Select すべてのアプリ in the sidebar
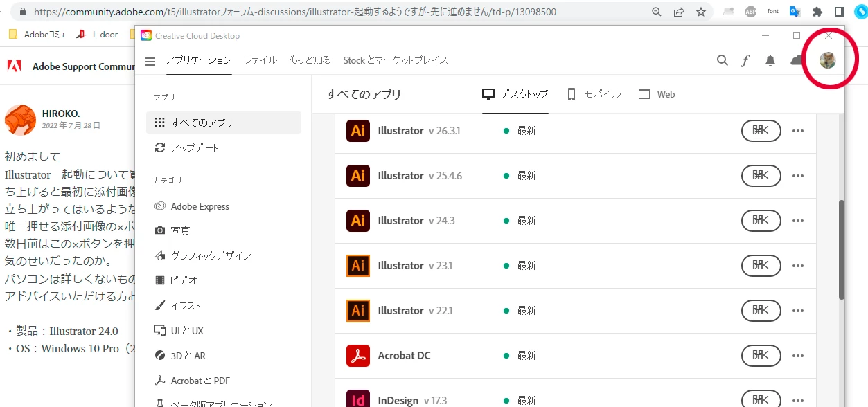The height and width of the screenshot is (407, 868). 224,123
